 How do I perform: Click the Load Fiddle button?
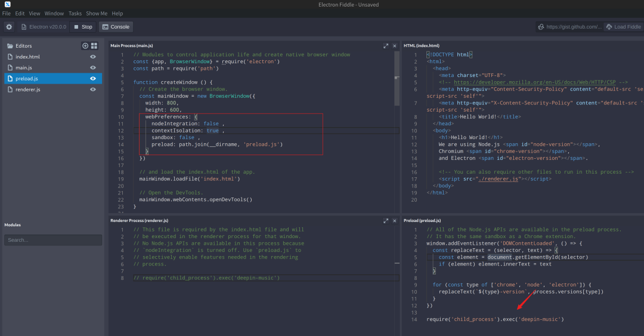(x=624, y=27)
